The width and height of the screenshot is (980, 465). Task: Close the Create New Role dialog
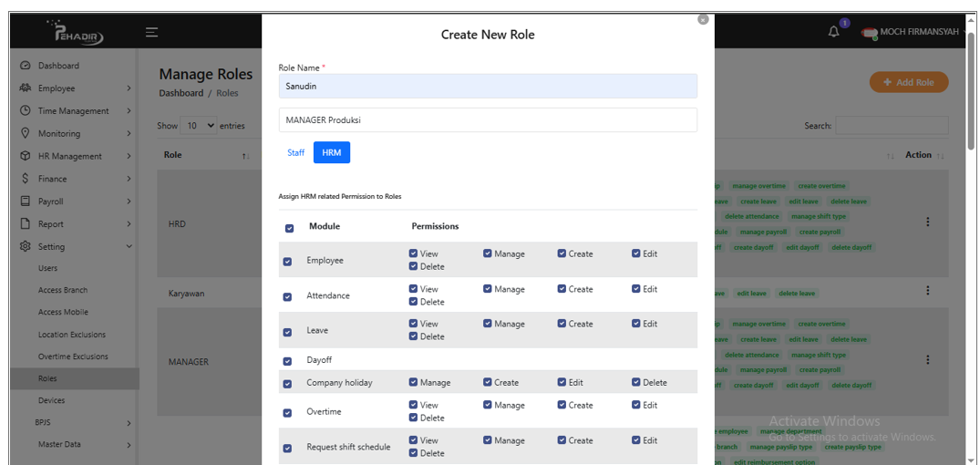tap(703, 19)
